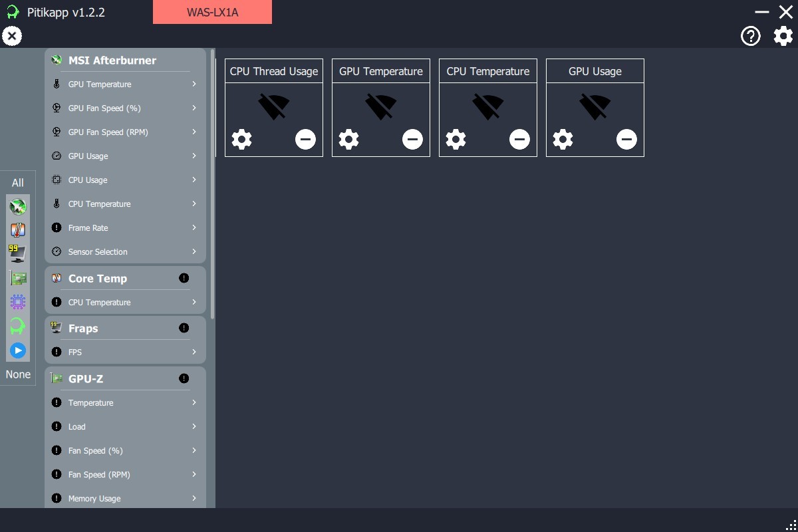Filter by purple CPU chip sidebar icon
Screen dimensions: 798x532
(18, 303)
